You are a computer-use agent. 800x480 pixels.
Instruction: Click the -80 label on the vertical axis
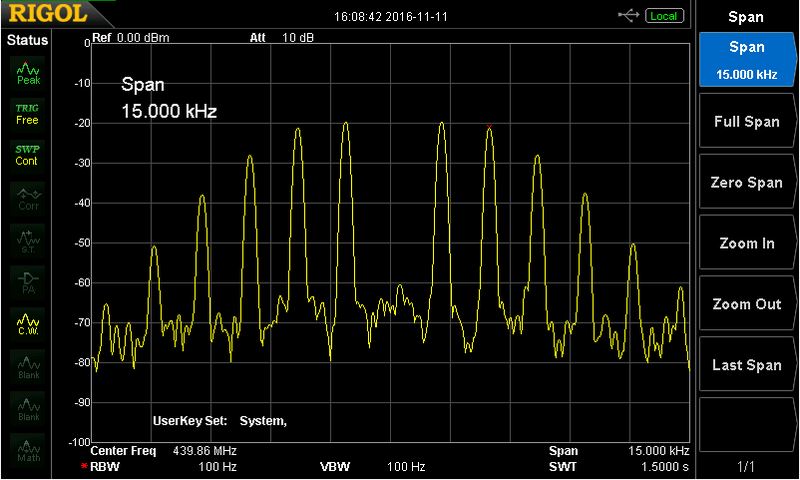tap(82, 362)
